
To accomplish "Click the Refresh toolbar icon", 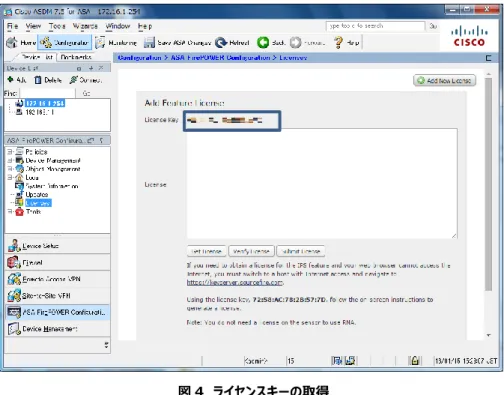I will [x=221, y=42].
